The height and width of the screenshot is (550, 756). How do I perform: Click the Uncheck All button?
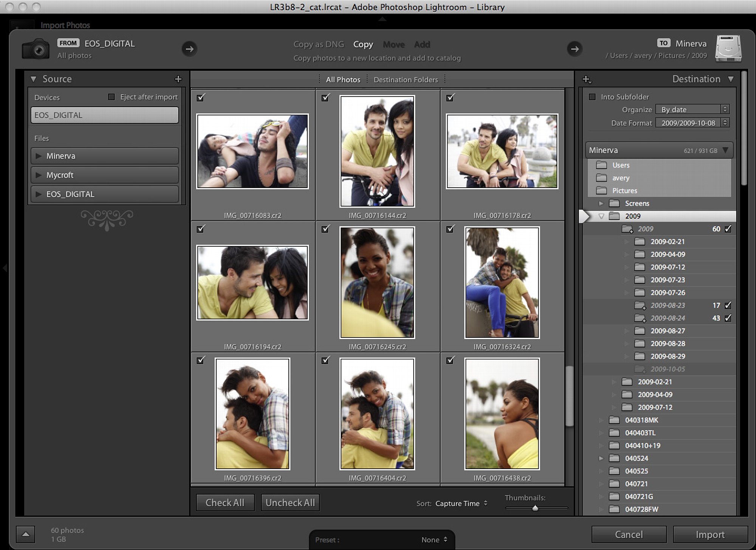tap(290, 503)
